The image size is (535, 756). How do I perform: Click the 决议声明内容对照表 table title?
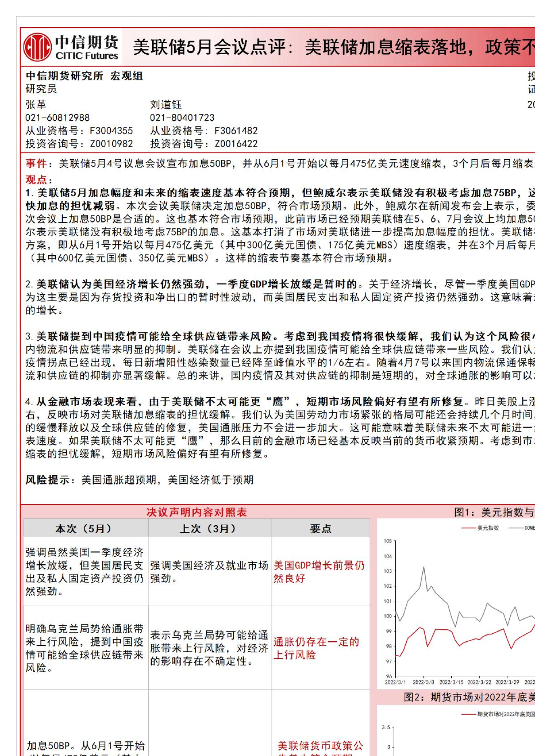tap(197, 512)
